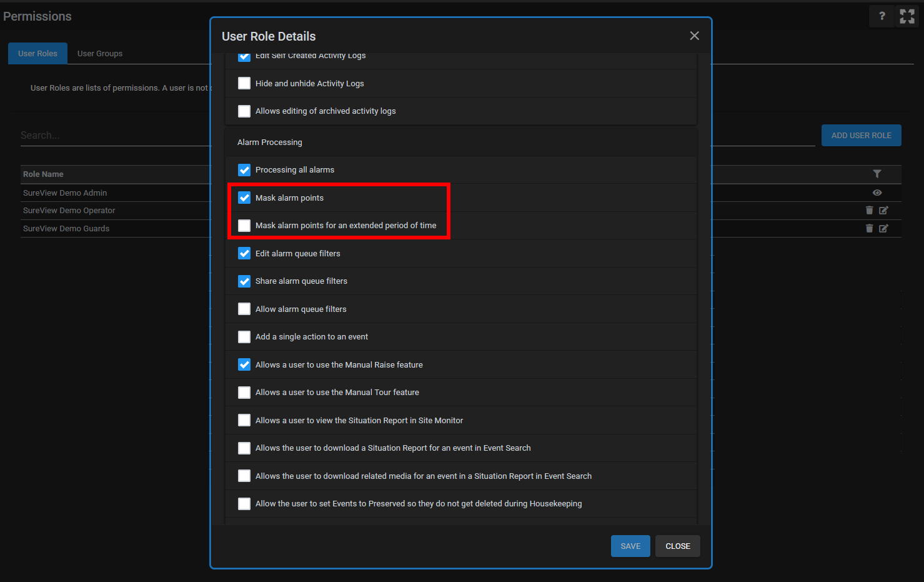Viewport: 924px width, 582px height.
Task: Switch to the User Groups tab
Action: (x=100, y=54)
